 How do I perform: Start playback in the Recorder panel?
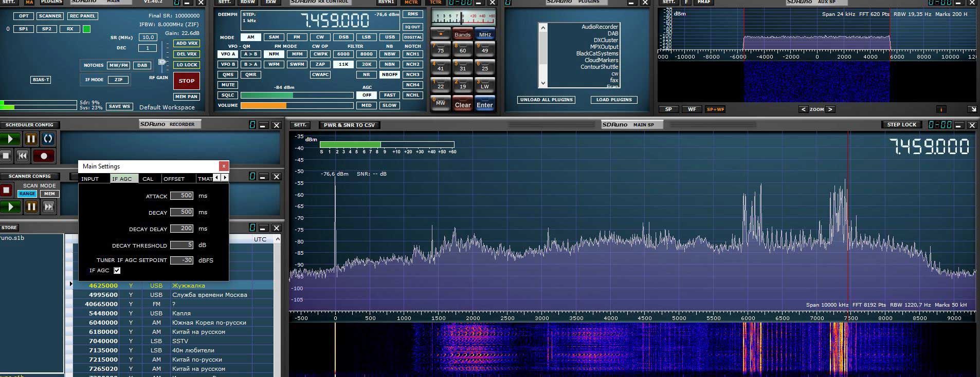[x=10, y=139]
